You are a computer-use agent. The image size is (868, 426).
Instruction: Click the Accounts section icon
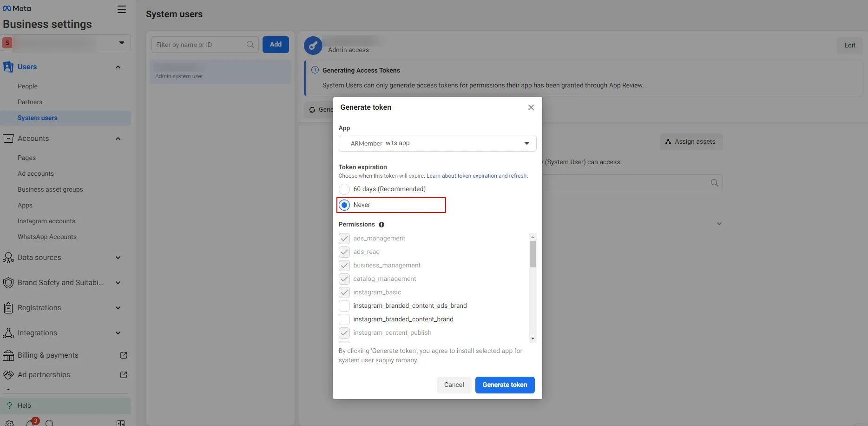(8, 139)
